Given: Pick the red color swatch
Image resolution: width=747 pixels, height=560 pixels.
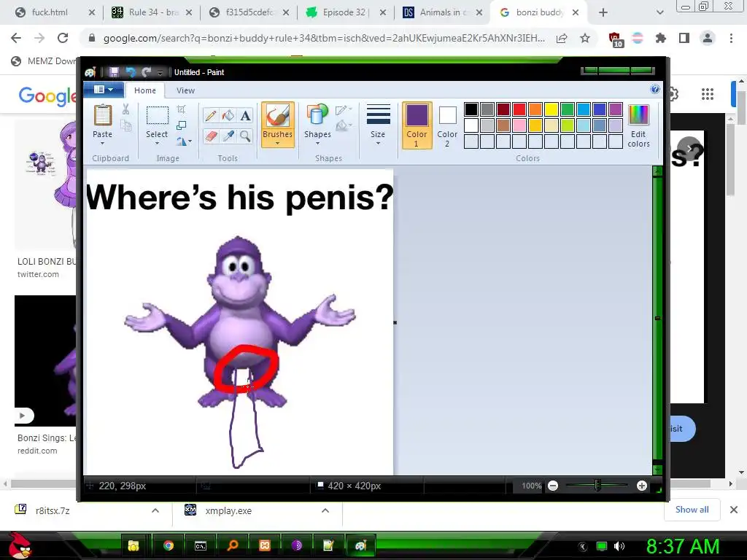Looking at the screenshot, I should click(x=519, y=109).
